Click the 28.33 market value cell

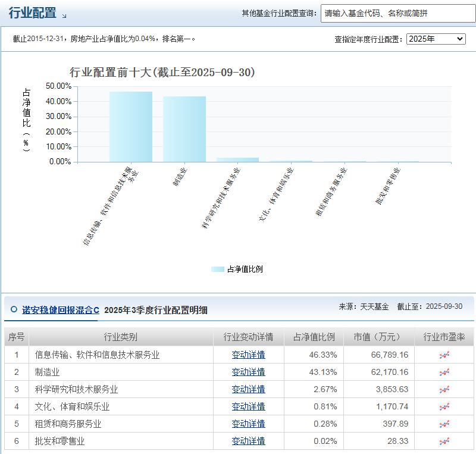[379, 442]
